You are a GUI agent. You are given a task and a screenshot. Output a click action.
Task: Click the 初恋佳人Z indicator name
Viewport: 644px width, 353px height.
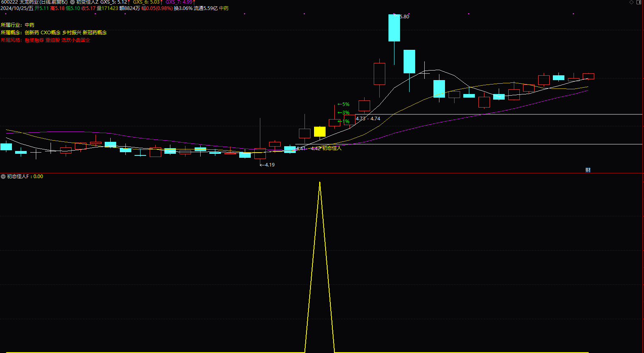coord(87,2)
